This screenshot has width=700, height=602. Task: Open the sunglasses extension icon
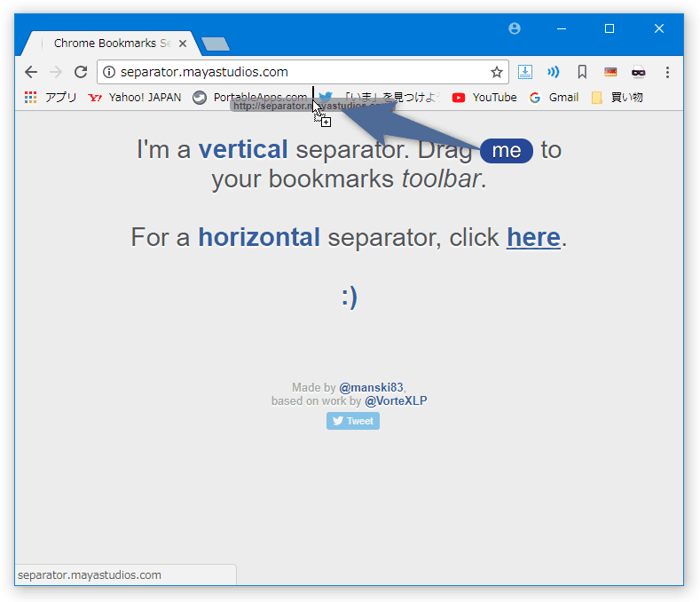click(639, 72)
